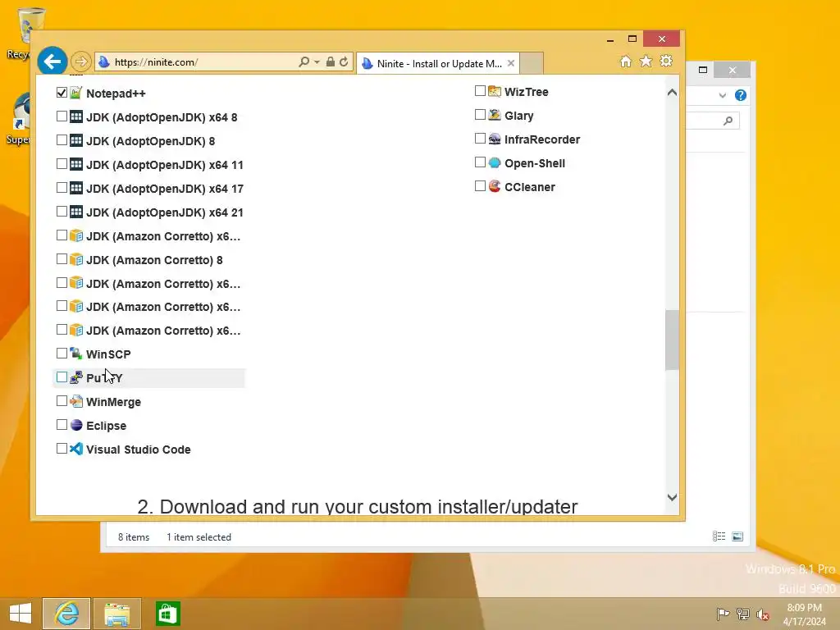Refresh the ninite.com page
This screenshot has height=630, width=840.
pyautogui.click(x=344, y=62)
